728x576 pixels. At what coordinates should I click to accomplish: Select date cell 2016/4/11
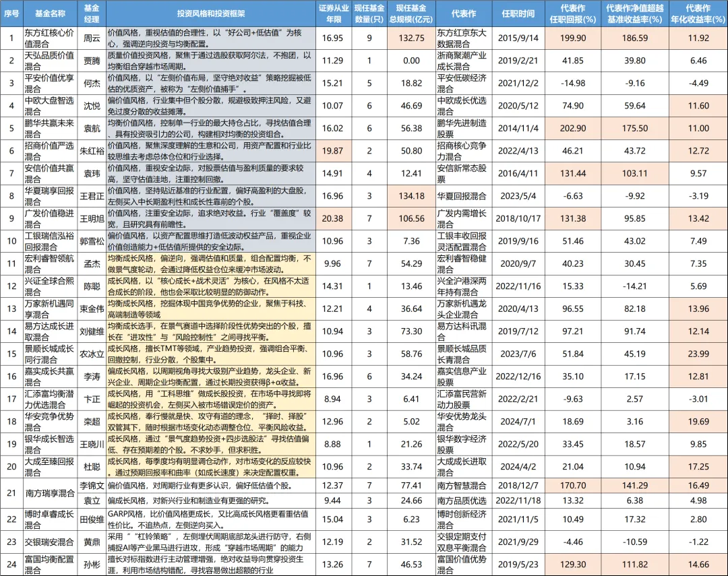[518, 173]
